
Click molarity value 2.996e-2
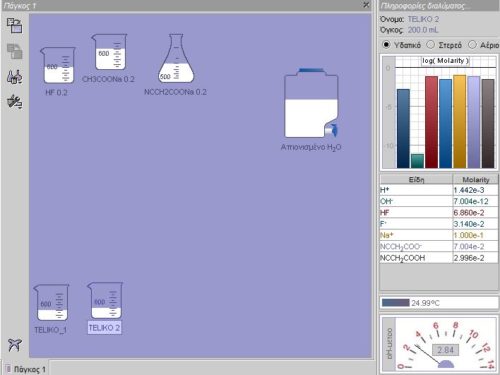point(469,258)
